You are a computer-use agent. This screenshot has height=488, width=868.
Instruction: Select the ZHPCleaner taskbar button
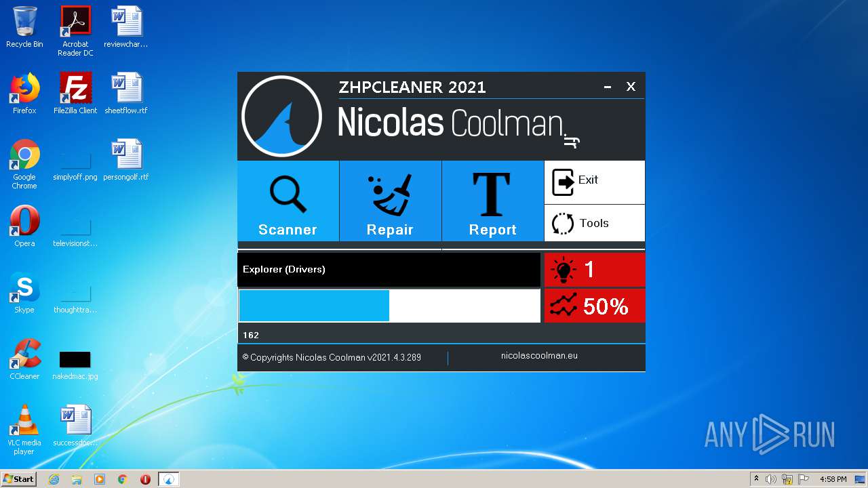click(x=169, y=479)
